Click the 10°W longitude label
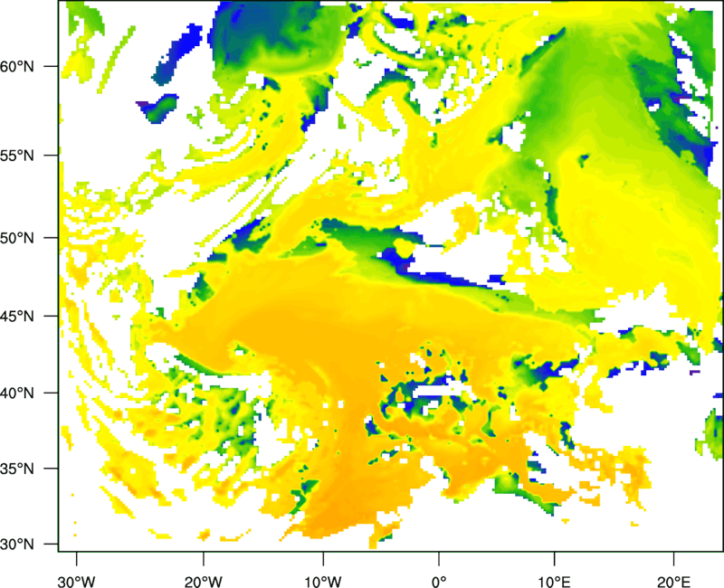 323,582
